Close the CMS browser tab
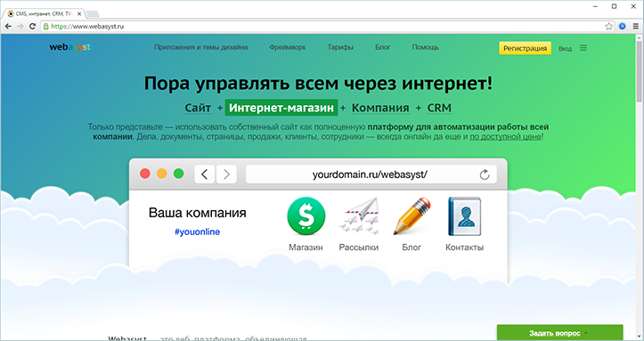 [x=79, y=14]
